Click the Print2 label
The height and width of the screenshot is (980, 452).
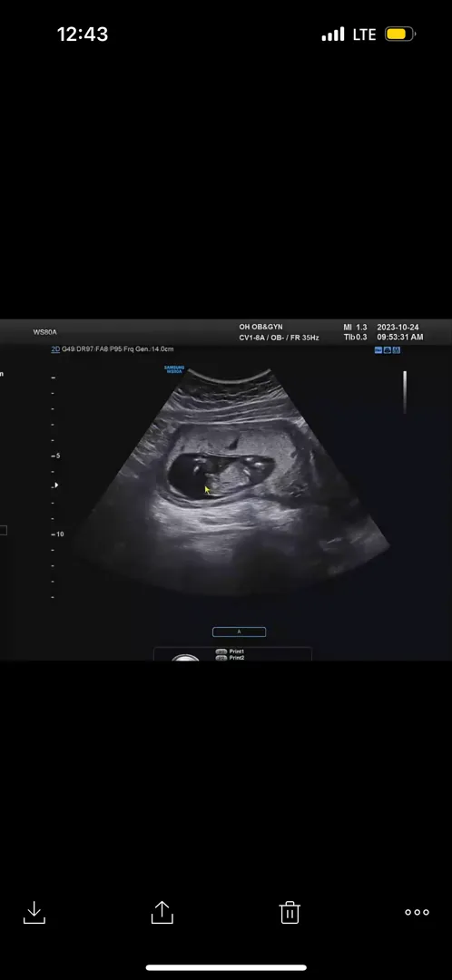pyautogui.click(x=236, y=658)
